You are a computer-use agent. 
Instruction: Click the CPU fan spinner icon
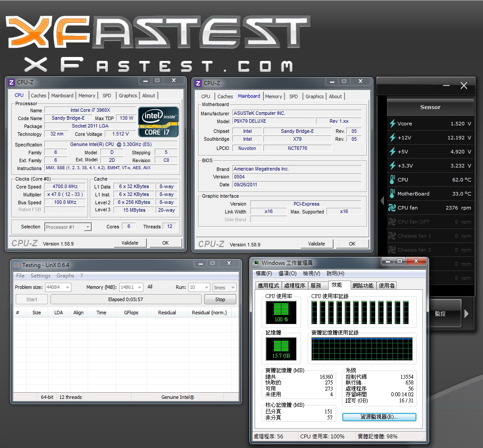click(392, 208)
